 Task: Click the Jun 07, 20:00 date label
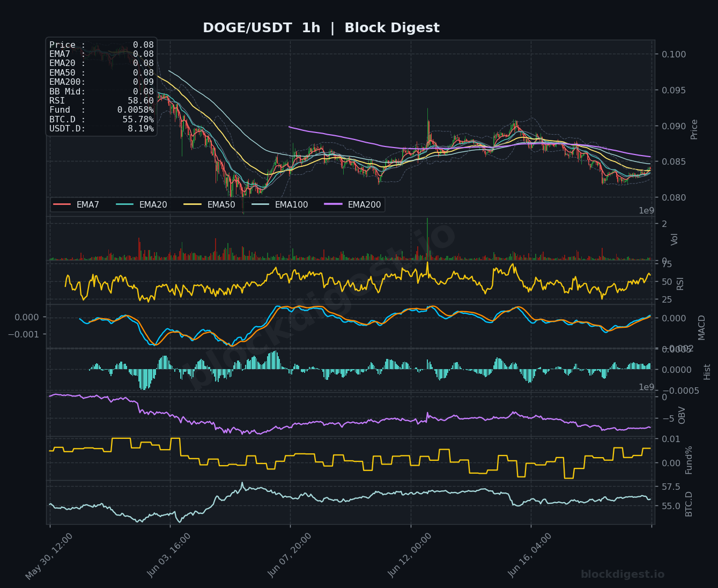point(289,556)
